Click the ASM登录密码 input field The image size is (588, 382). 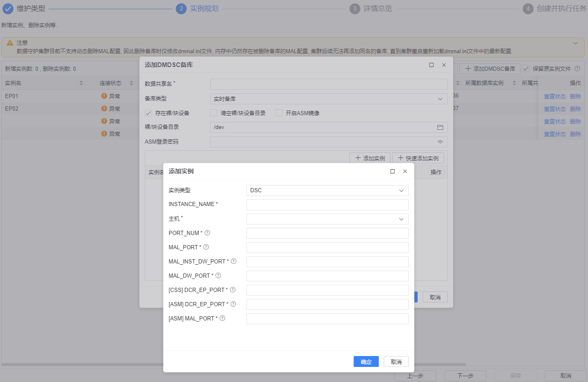click(329, 142)
